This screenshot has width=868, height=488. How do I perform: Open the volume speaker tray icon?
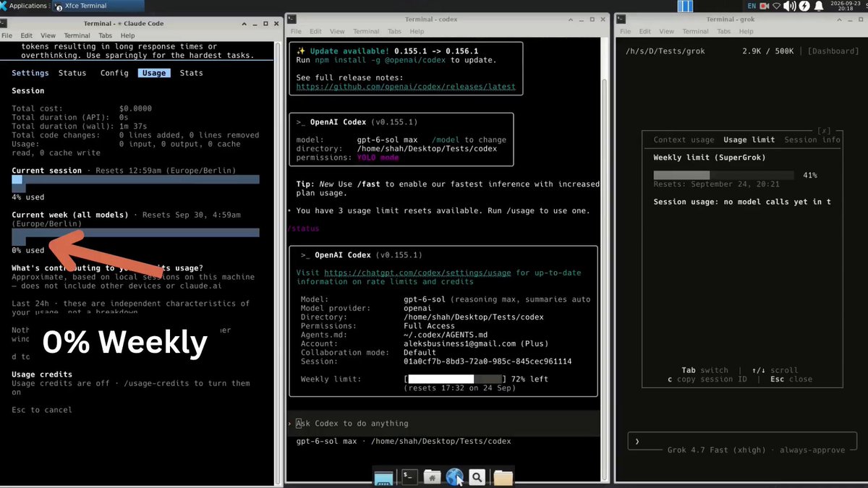[x=791, y=6]
